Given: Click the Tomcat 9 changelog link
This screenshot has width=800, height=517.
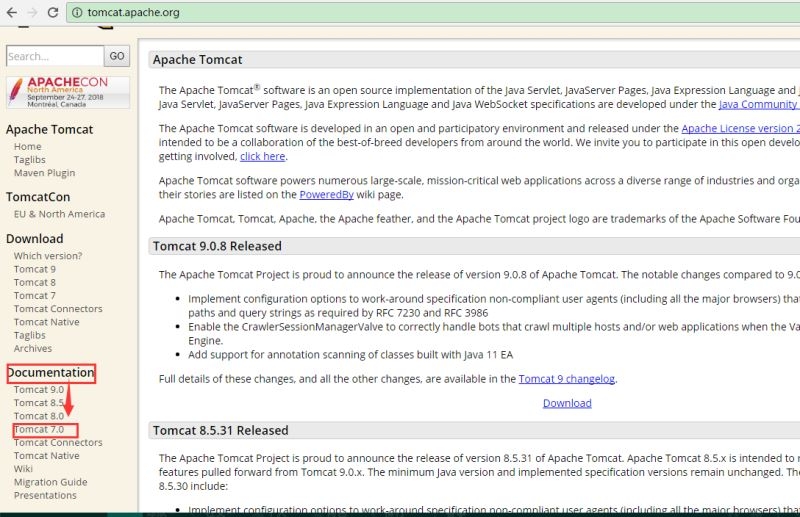Looking at the screenshot, I should pyautogui.click(x=566, y=379).
